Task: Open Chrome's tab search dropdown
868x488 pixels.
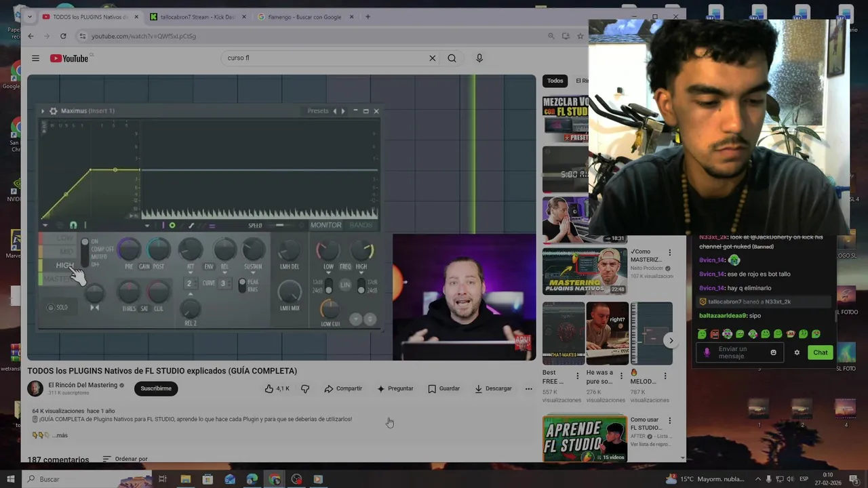Action: coord(31,17)
